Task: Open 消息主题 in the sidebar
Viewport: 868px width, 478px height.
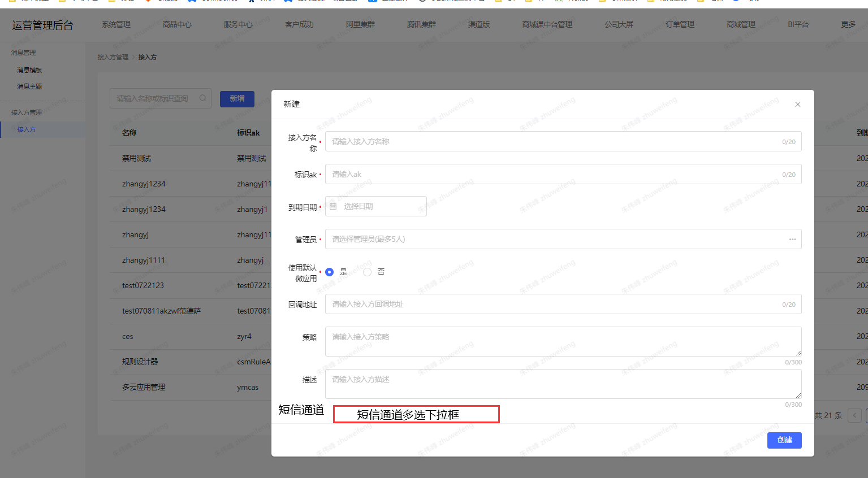Action: 29,86
